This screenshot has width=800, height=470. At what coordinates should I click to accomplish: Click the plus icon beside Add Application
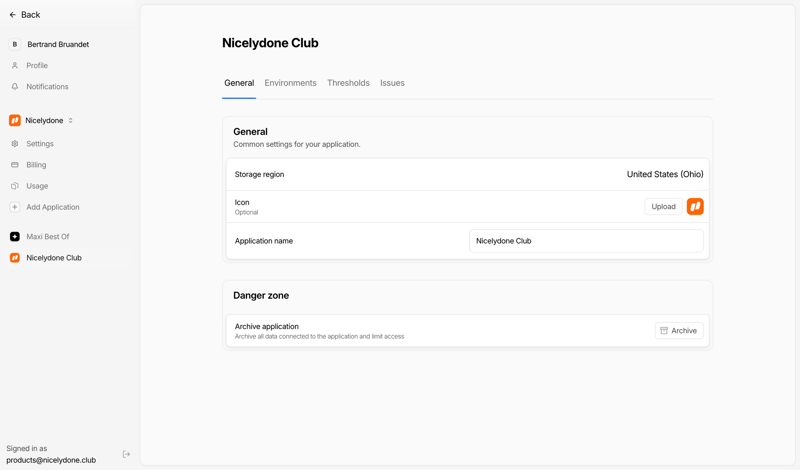click(x=15, y=207)
